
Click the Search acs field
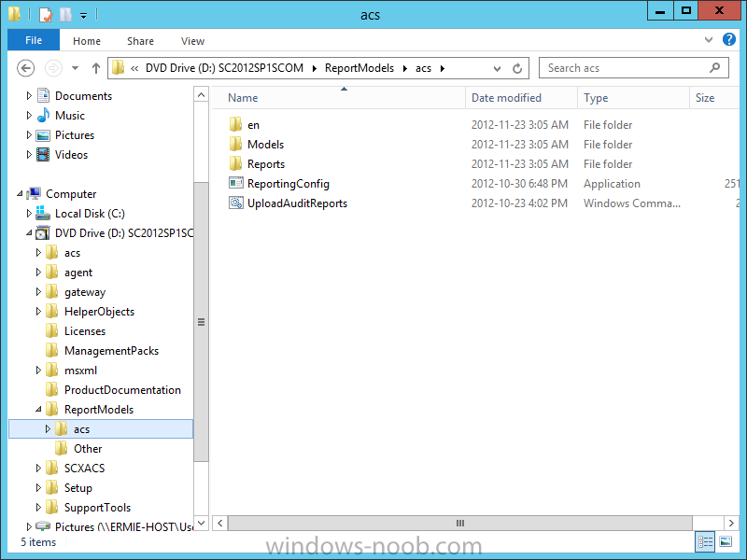634,68
